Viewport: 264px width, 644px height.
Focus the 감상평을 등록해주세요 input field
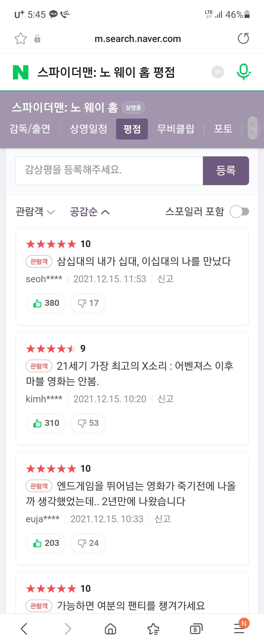[x=109, y=171]
